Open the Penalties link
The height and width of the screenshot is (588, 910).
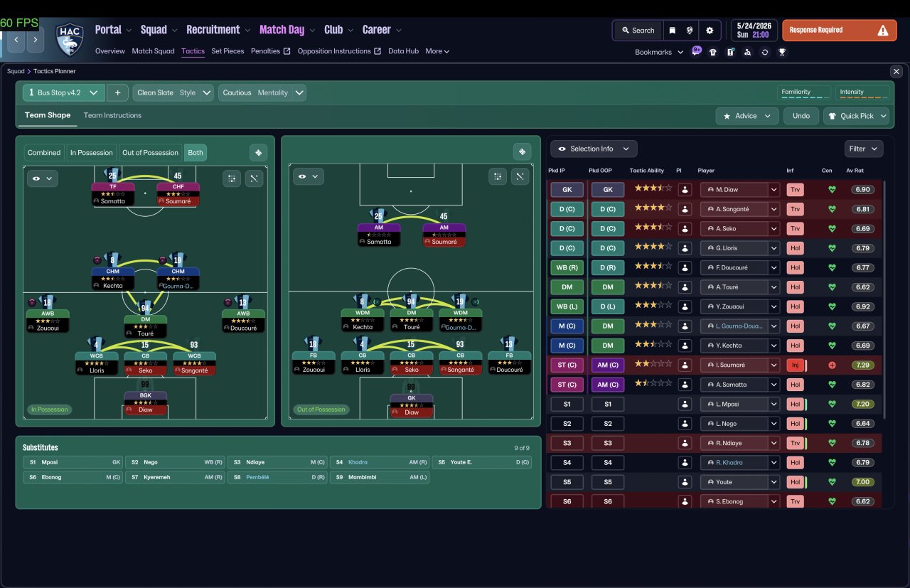pos(271,51)
